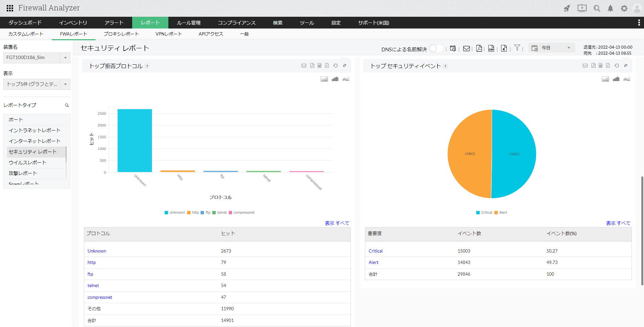Email the トップ拒否プロトコル widget report
This screenshot has width=644, height=327.
(304, 66)
